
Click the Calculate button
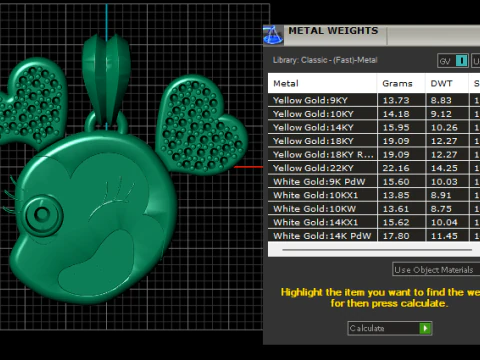coord(390,328)
